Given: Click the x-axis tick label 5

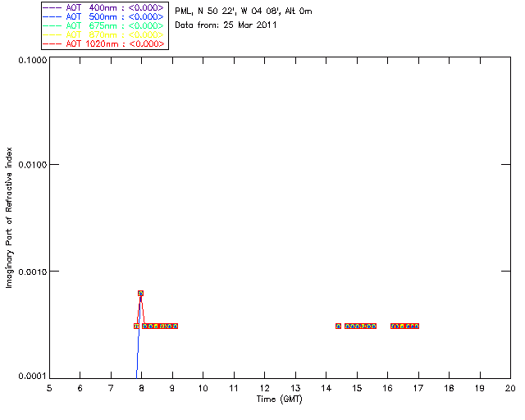Looking at the screenshot, I should click(49, 388).
